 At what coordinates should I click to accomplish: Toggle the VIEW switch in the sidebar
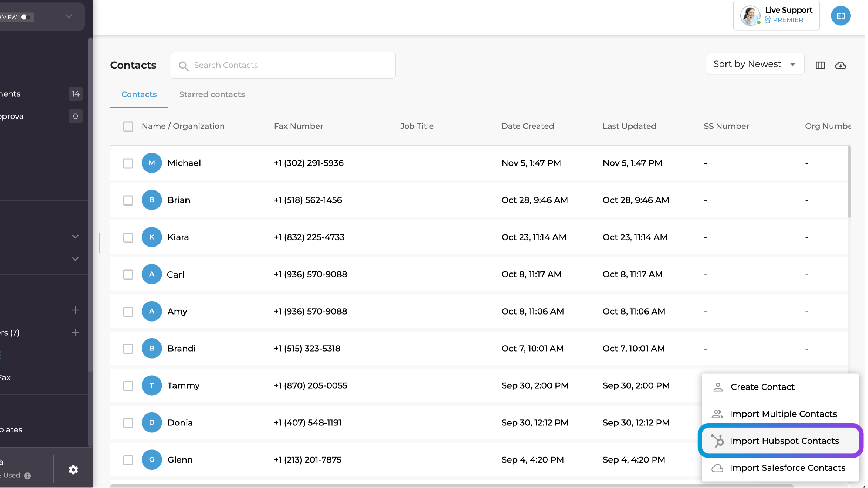26,17
